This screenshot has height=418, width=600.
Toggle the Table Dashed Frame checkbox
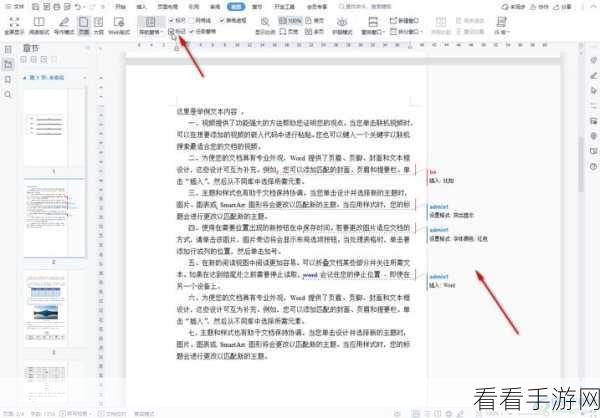point(233,20)
